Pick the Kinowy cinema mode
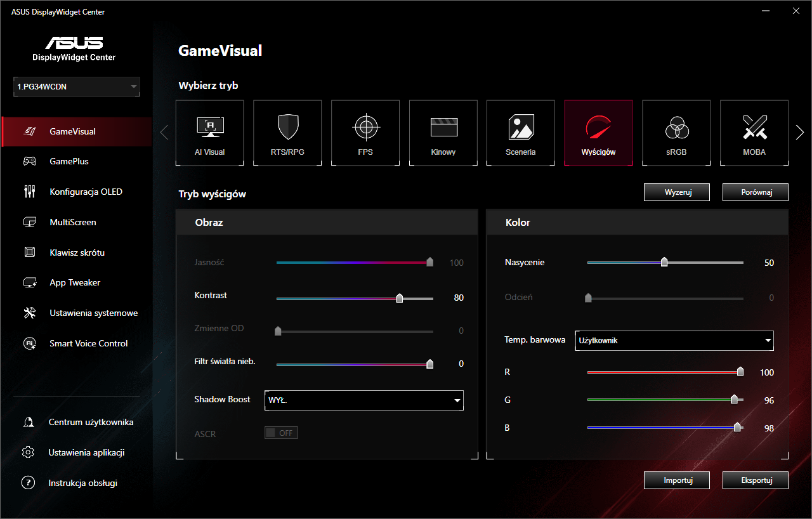The width and height of the screenshot is (812, 519). pos(443,133)
